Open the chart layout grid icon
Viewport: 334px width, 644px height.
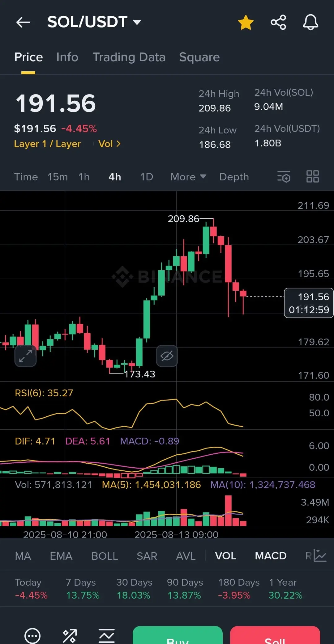(312, 177)
